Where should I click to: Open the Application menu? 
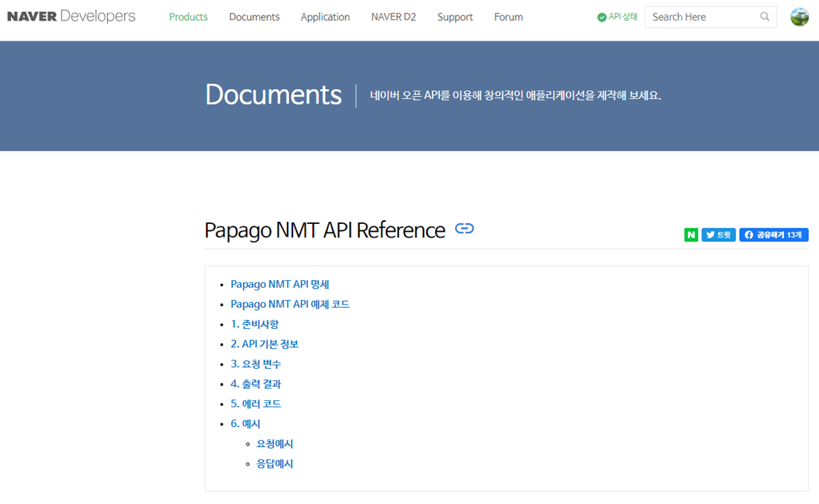pos(325,17)
